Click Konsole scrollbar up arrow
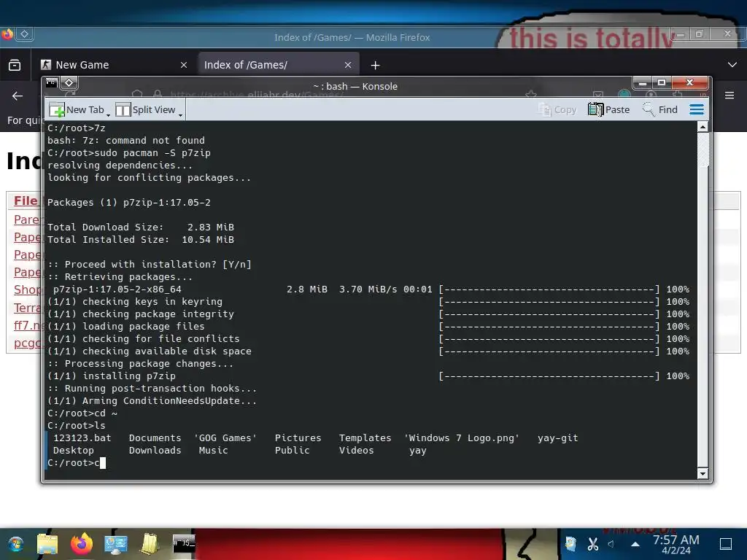The image size is (747, 560). coord(703,127)
